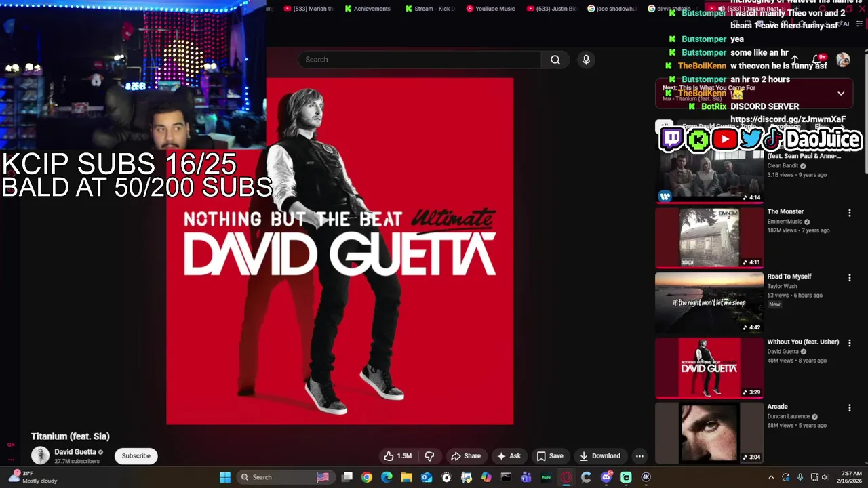Like the Titanium video
This screenshot has height=488, width=868.
(398, 456)
